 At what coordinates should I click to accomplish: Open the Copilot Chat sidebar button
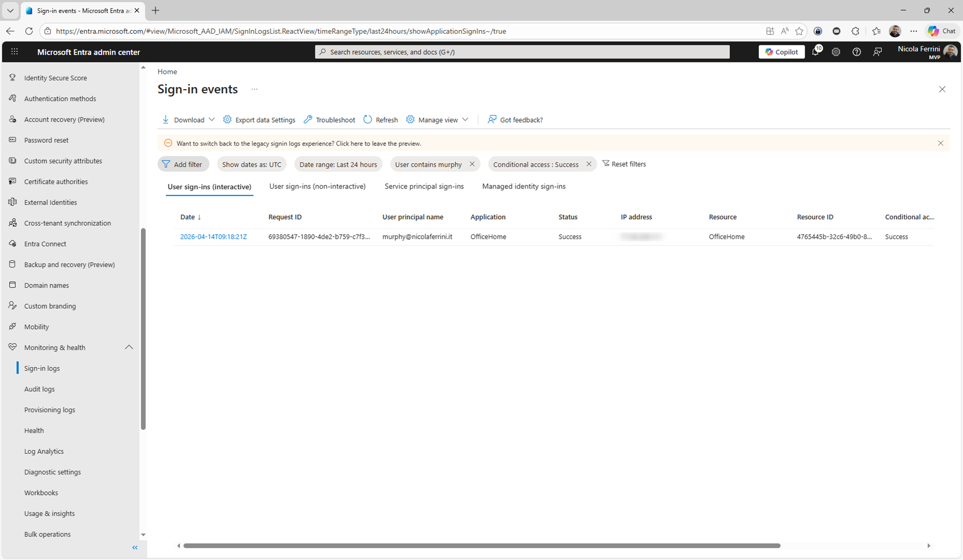click(942, 31)
